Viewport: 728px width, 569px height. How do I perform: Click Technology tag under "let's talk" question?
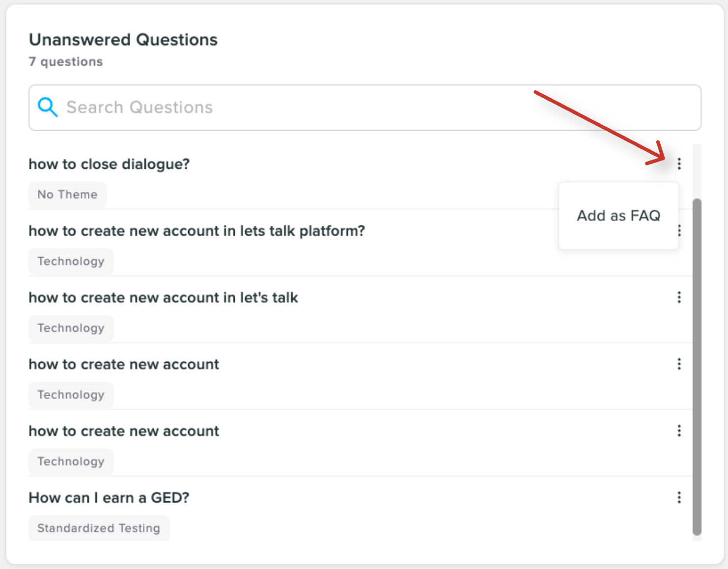71,328
